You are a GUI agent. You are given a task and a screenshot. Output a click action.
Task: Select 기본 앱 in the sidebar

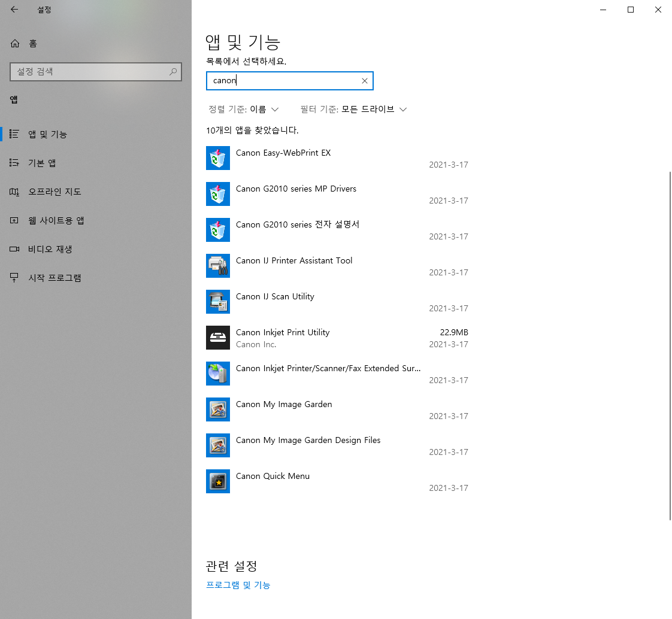pyautogui.click(x=96, y=163)
